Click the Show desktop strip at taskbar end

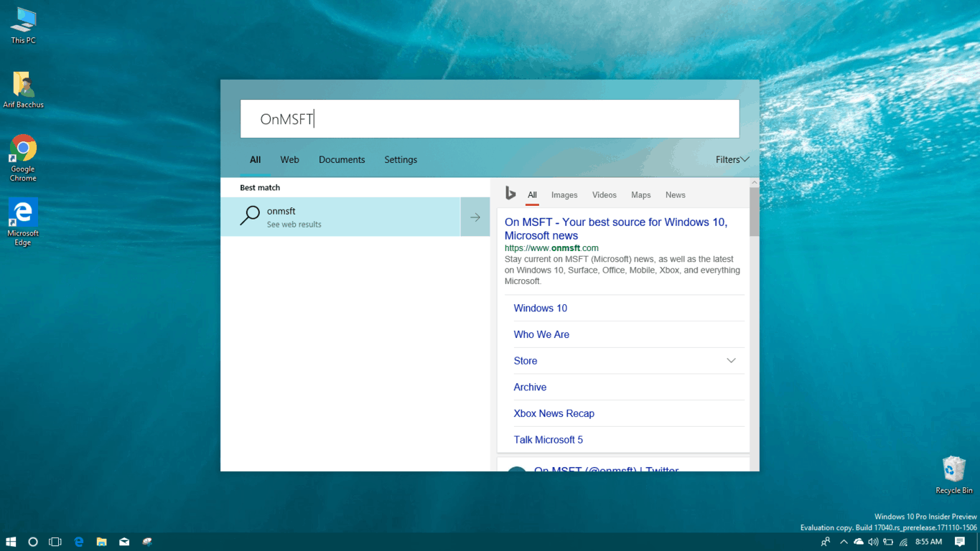click(978, 542)
